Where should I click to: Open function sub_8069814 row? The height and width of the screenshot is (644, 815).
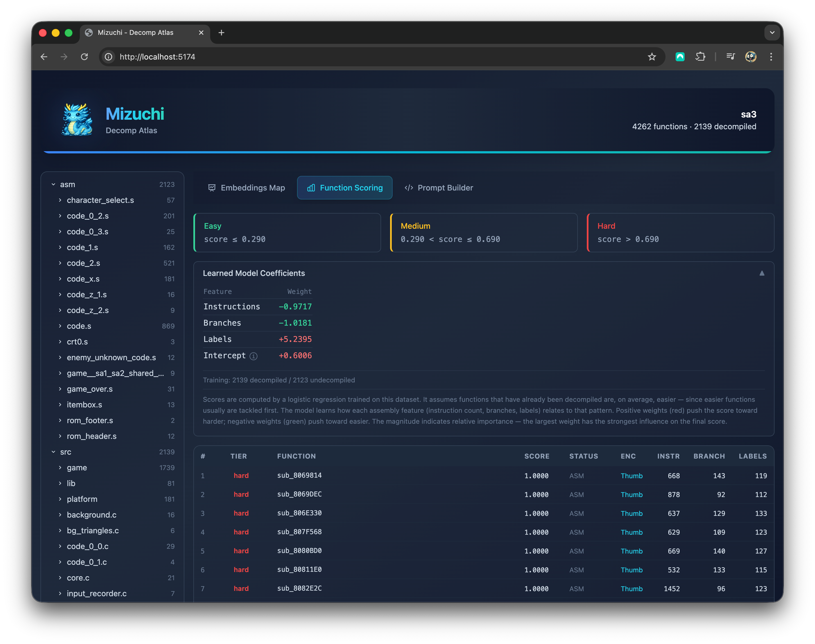[300, 475]
